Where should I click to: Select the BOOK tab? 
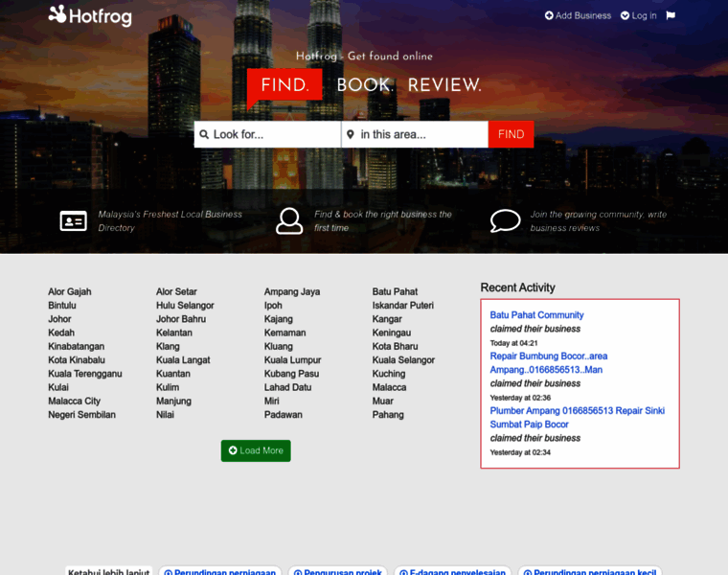(x=365, y=85)
